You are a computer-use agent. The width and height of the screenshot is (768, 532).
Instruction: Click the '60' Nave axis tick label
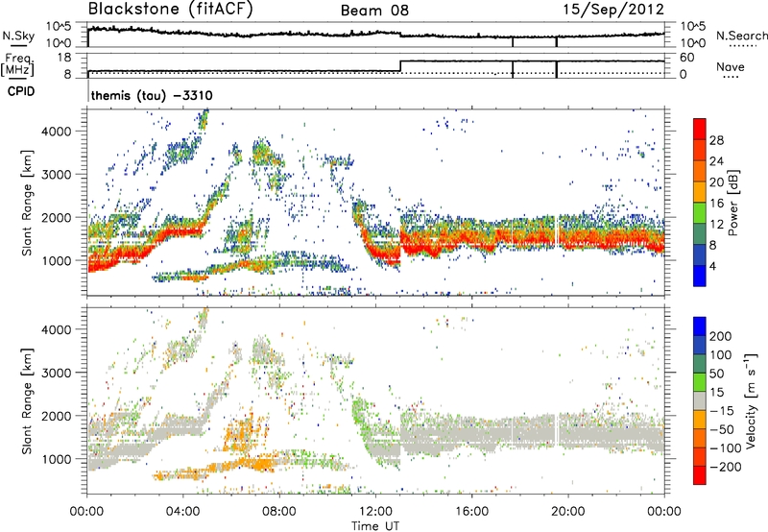click(x=686, y=58)
